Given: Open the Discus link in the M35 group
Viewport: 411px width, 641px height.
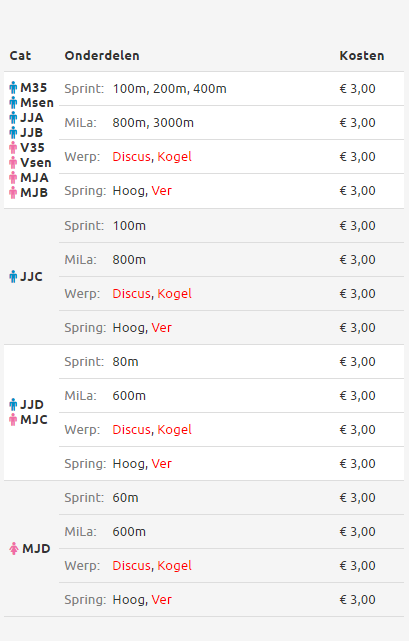Looking at the screenshot, I should click(132, 157).
